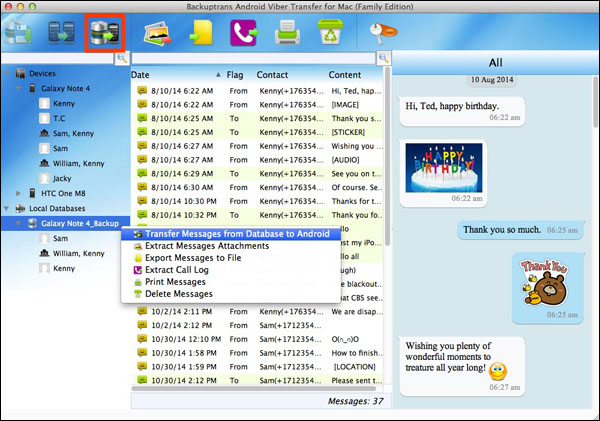Choose Print Messages from context menu
Screen dimensions: 600x421
pos(231,282)
